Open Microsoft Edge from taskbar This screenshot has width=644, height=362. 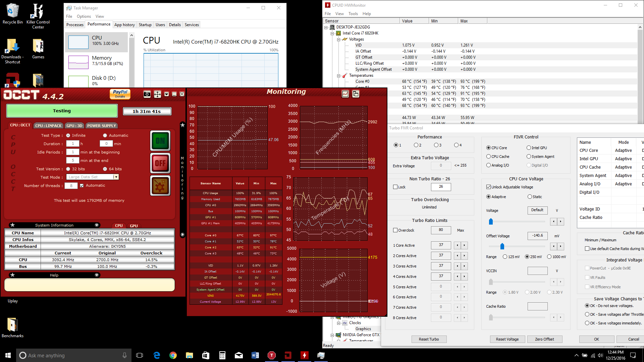(x=157, y=355)
